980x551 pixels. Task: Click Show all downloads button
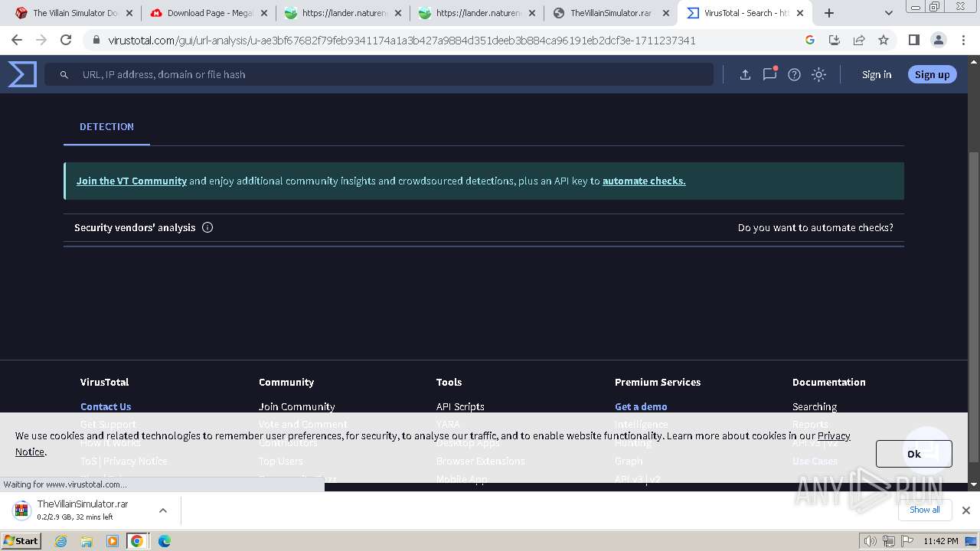click(x=924, y=510)
